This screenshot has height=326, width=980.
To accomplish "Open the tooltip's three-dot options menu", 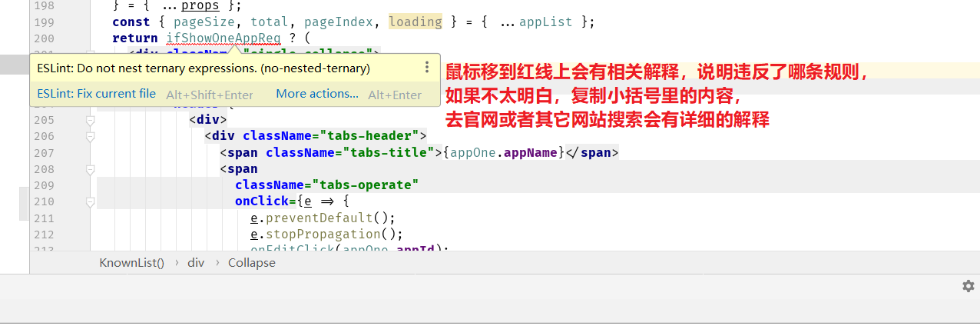I will [427, 68].
